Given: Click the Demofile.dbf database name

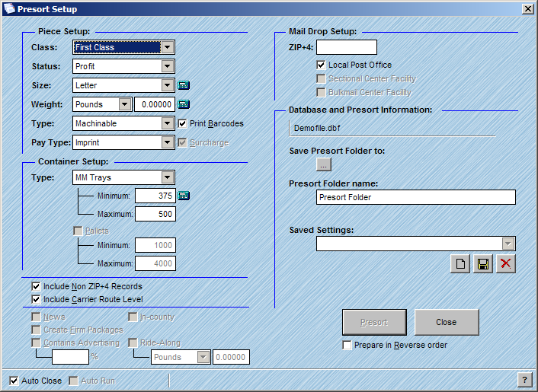Looking at the screenshot, I should pos(317,128).
